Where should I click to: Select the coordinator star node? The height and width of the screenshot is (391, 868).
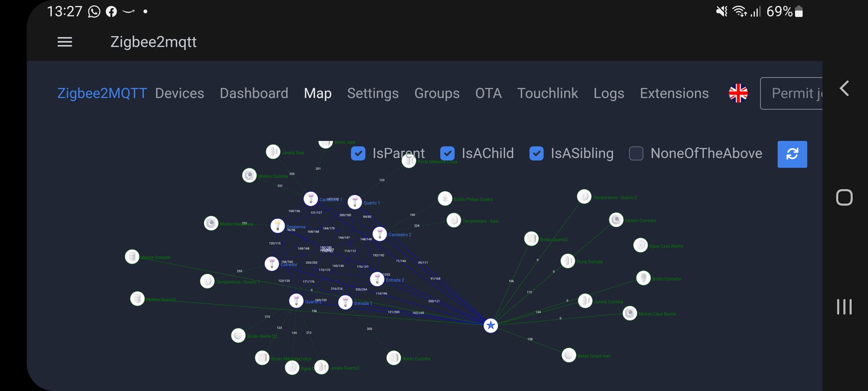click(x=491, y=325)
